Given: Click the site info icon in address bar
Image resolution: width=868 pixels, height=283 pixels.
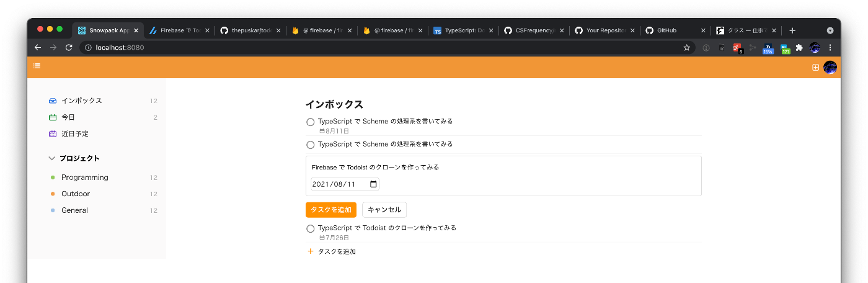Looking at the screenshot, I should click(88, 47).
